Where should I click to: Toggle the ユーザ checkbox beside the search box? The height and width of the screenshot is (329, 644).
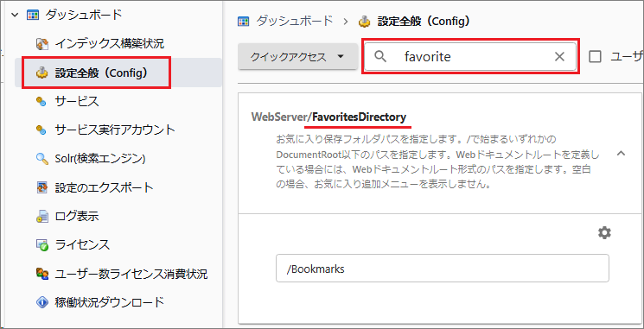[595, 57]
